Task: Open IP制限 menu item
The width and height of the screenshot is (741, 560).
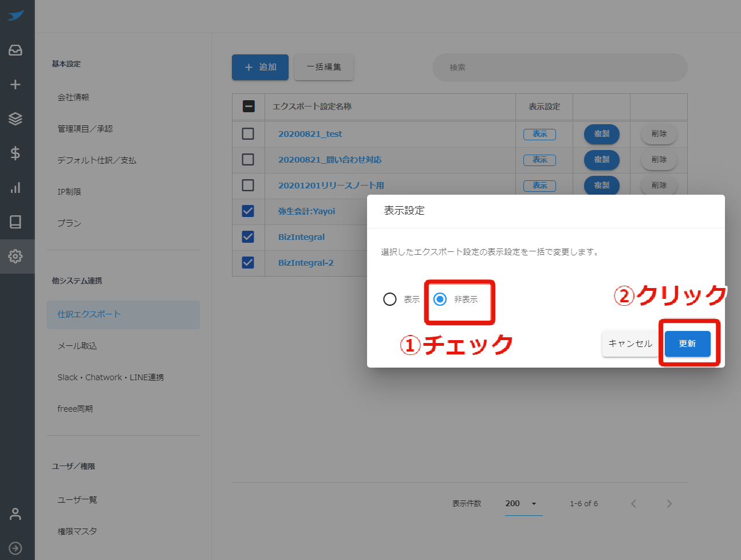Action: (69, 192)
